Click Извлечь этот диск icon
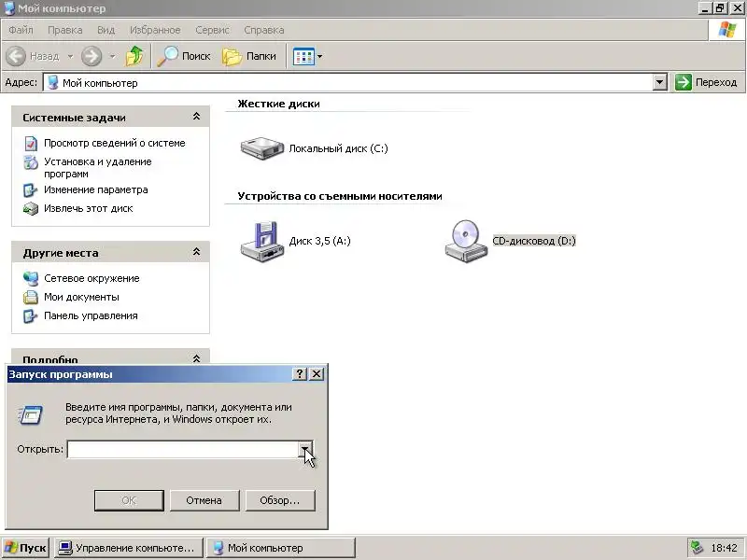Viewport: 747px width, 560px height. click(x=31, y=208)
